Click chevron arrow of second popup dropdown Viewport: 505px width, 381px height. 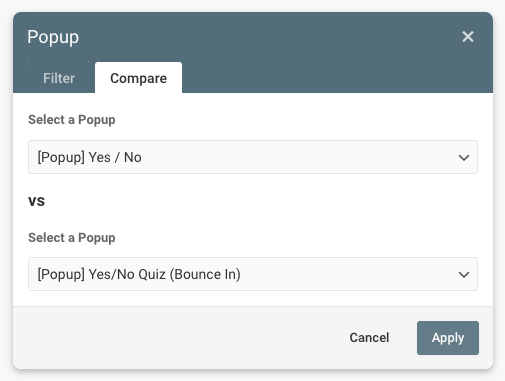pyautogui.click(x=464, y=275)
